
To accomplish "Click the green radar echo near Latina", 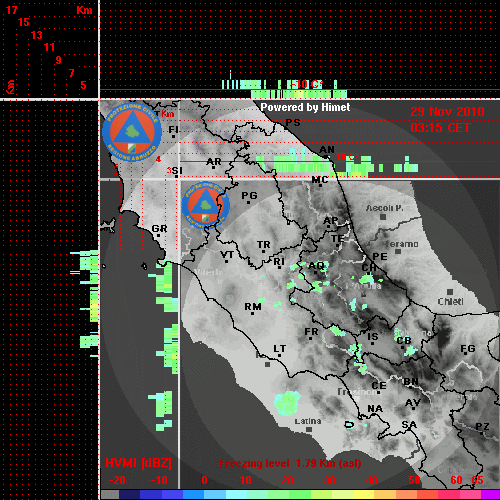I will [287, 403].
